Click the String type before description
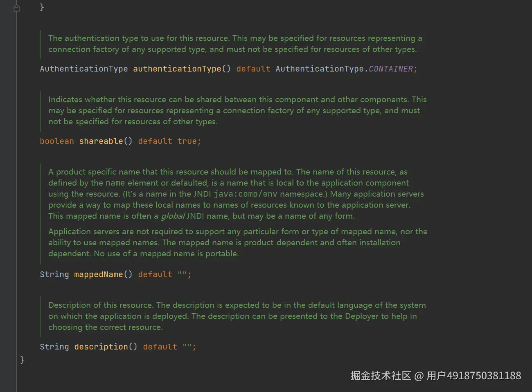 coord(54,347)
